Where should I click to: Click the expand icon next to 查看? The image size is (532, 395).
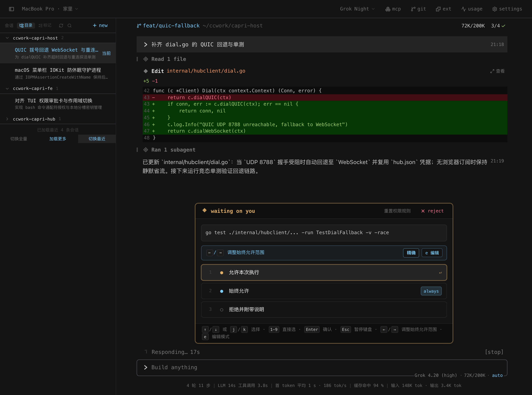pyautogui.click(x=492, y=71)
